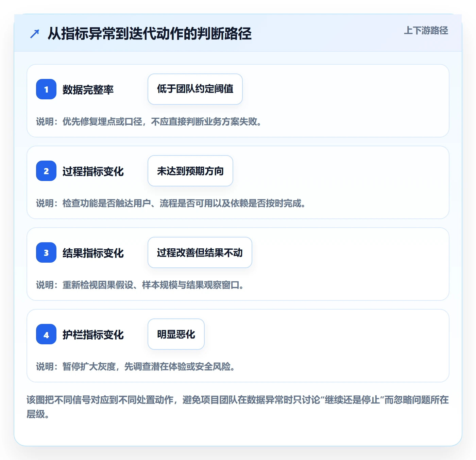Click the 数据完整率 heading

88,89
